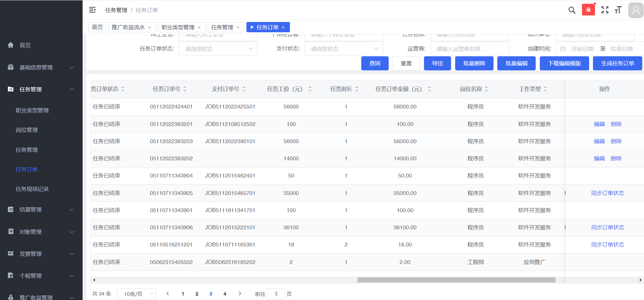The height and width of the screenshot is (300, 644).
Task: Click 同步订单状态 for order 05110516251201
Action: coord(607,245)
